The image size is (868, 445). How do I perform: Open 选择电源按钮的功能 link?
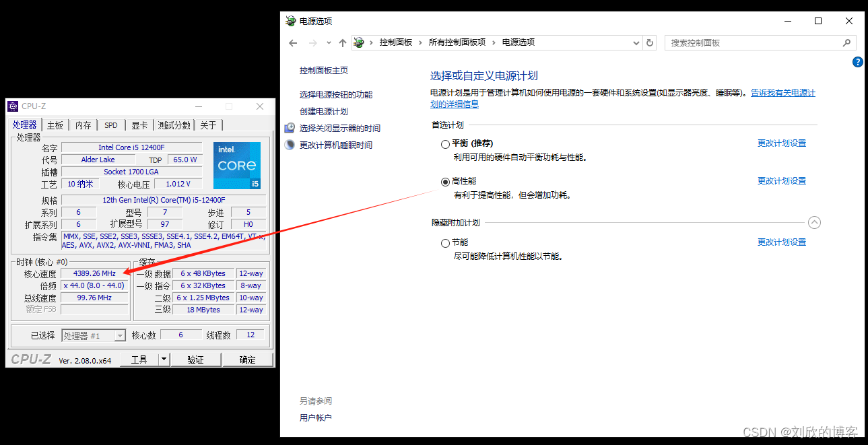coord(336,95)
